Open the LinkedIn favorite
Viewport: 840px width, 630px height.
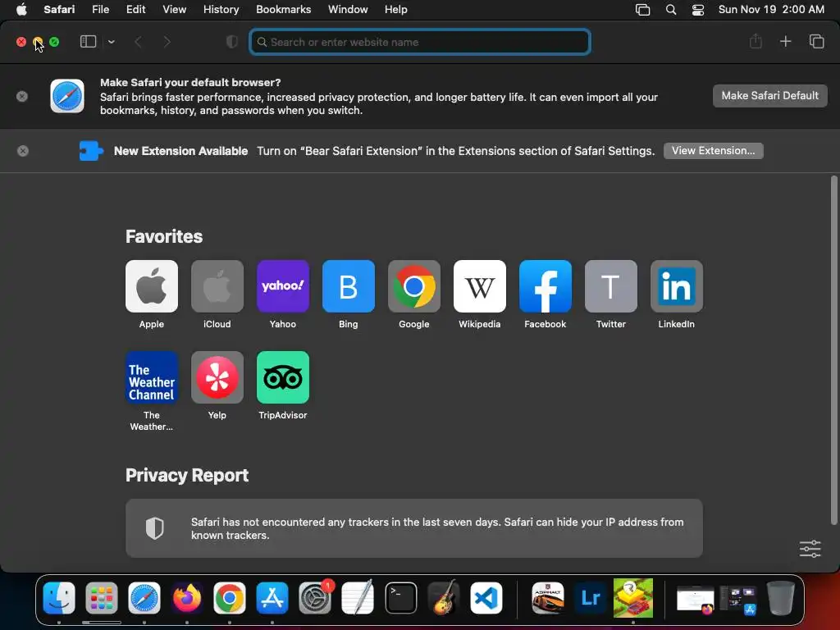pos(677,286)
